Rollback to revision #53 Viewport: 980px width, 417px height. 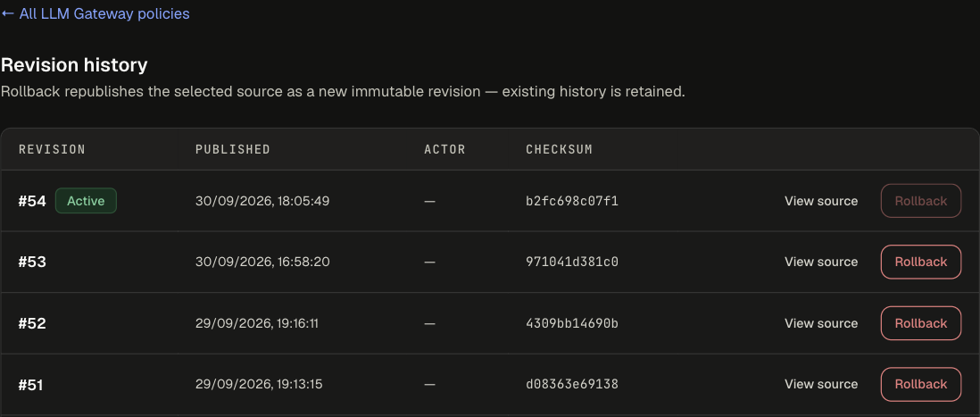920,262
